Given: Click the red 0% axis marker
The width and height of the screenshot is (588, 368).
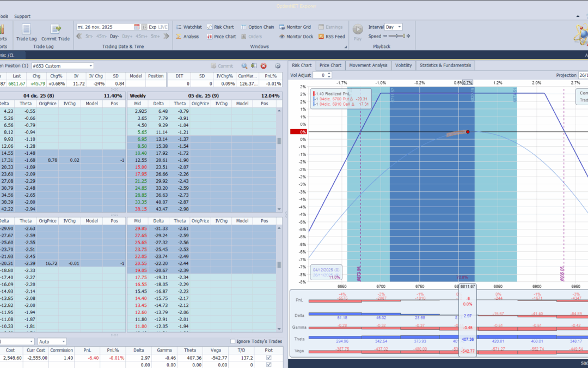Looking at the screenshot, I should pos(298,132).
